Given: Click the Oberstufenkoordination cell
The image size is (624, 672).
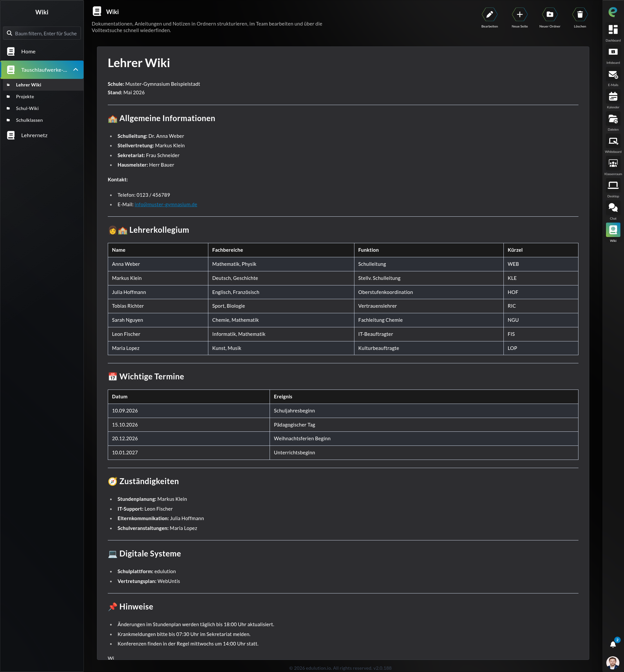Looking at the screenshot, I should (428, 292).
